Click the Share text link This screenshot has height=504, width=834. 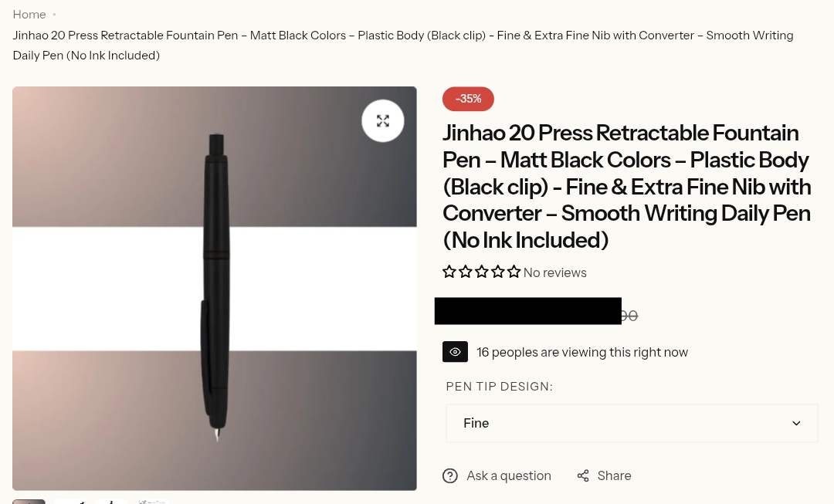coord(614,475)
